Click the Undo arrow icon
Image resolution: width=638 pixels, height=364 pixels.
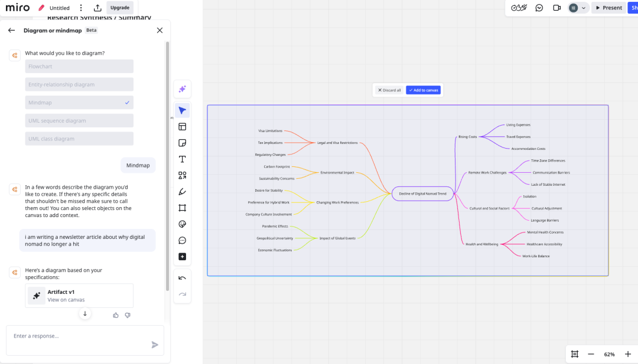point(183,278)
